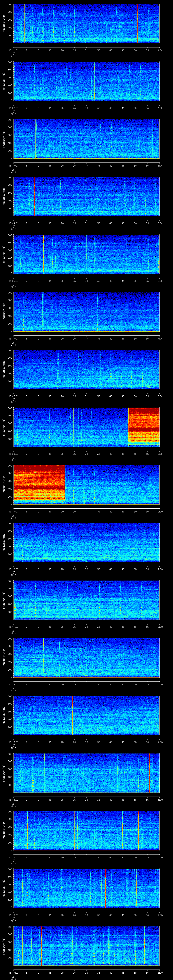Select the '4:00' end label of 15:03:00 axis
Screen dimensions: 173x980
coord(160,166)
